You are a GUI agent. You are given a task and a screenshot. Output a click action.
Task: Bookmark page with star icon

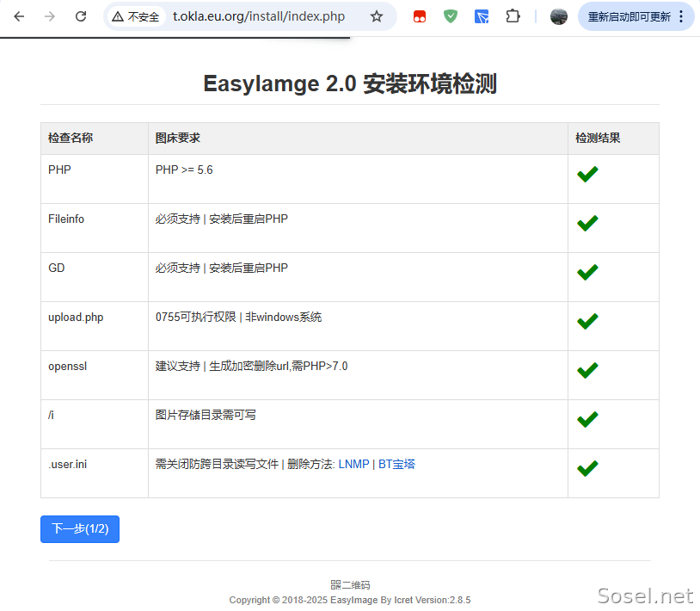pyautogui.click(x=377, y=16)
